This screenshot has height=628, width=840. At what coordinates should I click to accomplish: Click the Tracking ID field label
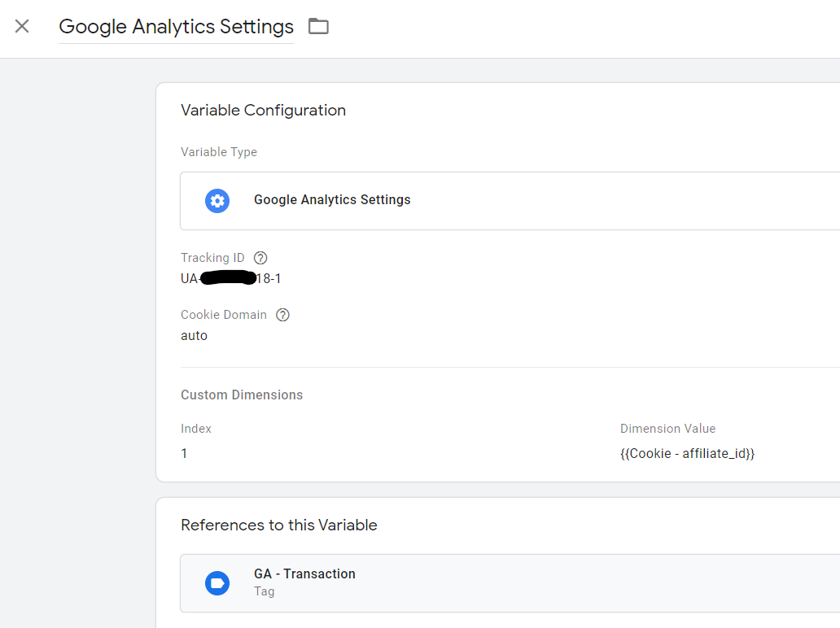[x=212, y=258]
